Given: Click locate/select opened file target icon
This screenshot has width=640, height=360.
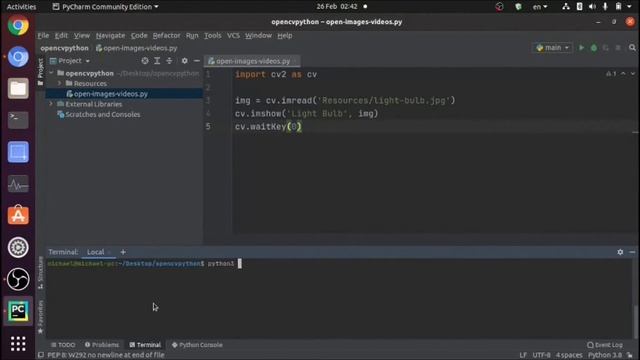Looking at the screenshot, I should tap(145, 61).
